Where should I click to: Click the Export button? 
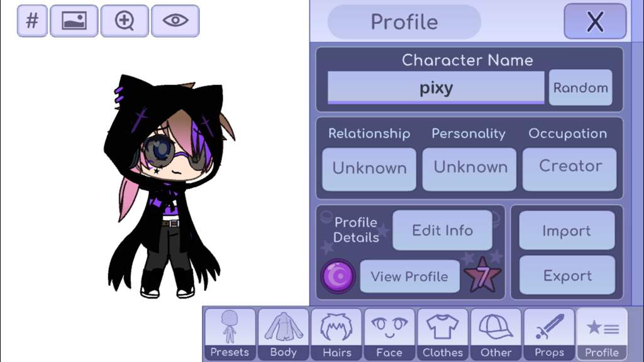click(567, 275)
